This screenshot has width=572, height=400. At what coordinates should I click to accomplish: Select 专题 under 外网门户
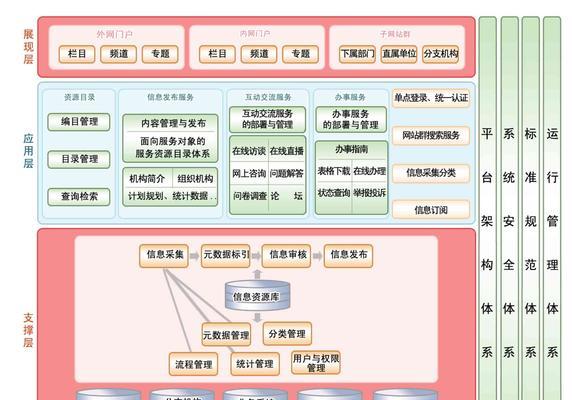(160, 54)
